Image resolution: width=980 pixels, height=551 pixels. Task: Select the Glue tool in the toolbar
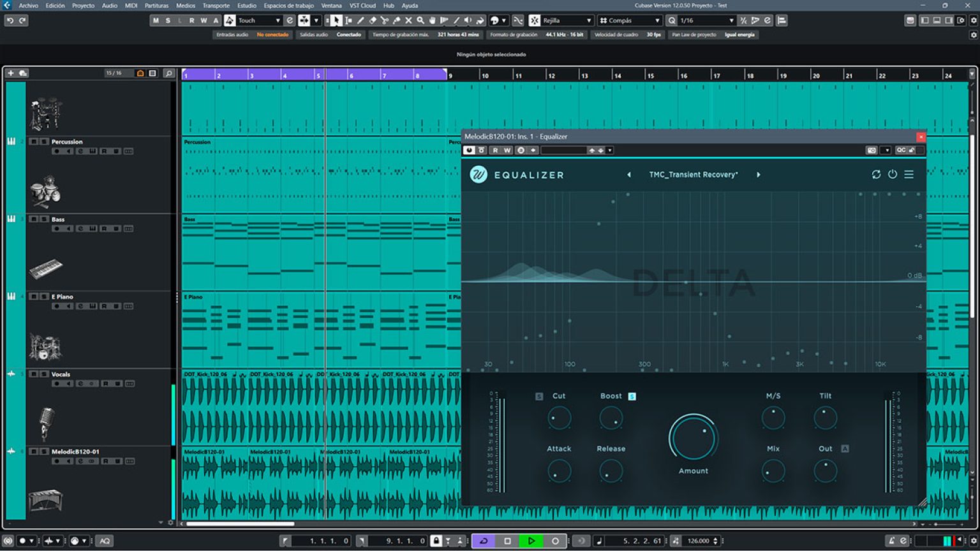pos(395,20)
